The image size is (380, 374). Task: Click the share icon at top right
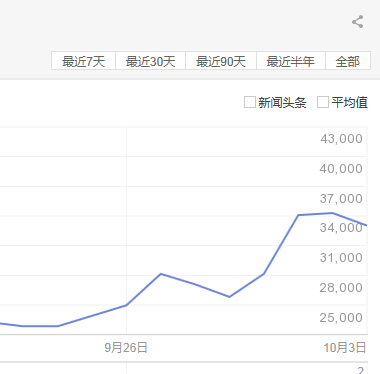click(x=358, y=22)
